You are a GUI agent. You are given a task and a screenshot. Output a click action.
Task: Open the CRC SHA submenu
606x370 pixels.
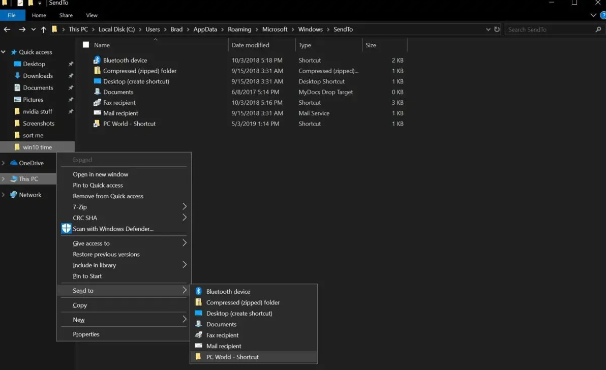coord(124,218)
